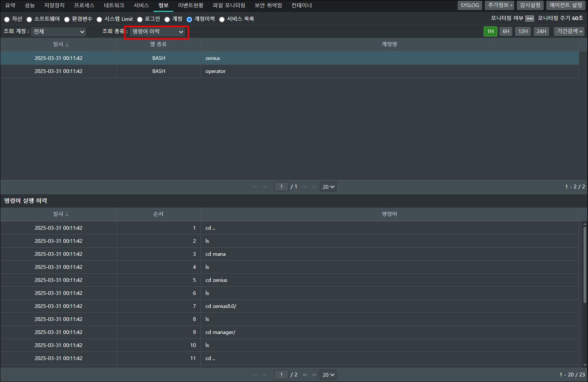Switch to the 프로세스 tab
This screenshot has height=382, width=588.
click(84, 5)
